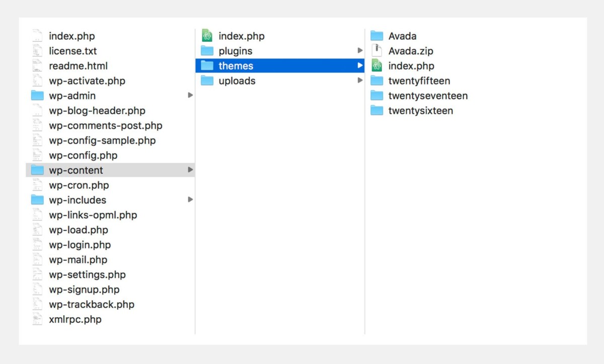Screen dimensions: 604x364
Task: Select the twentyseventeen theme folder
Action: pyautogui.click(x=427, y=95)
